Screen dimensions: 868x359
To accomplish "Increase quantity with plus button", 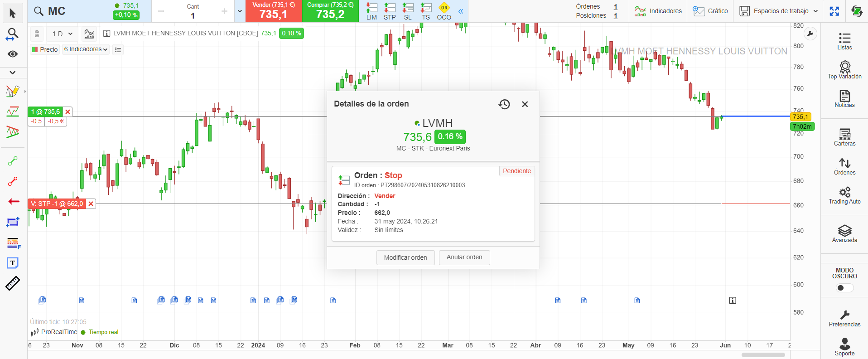I will [224, 11].
